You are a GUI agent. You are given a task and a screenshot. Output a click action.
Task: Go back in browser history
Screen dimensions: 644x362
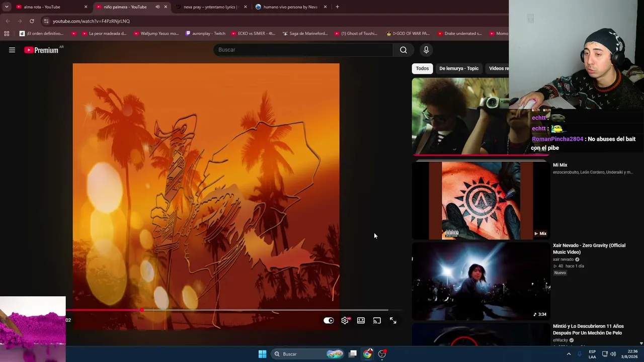(8, 21)
